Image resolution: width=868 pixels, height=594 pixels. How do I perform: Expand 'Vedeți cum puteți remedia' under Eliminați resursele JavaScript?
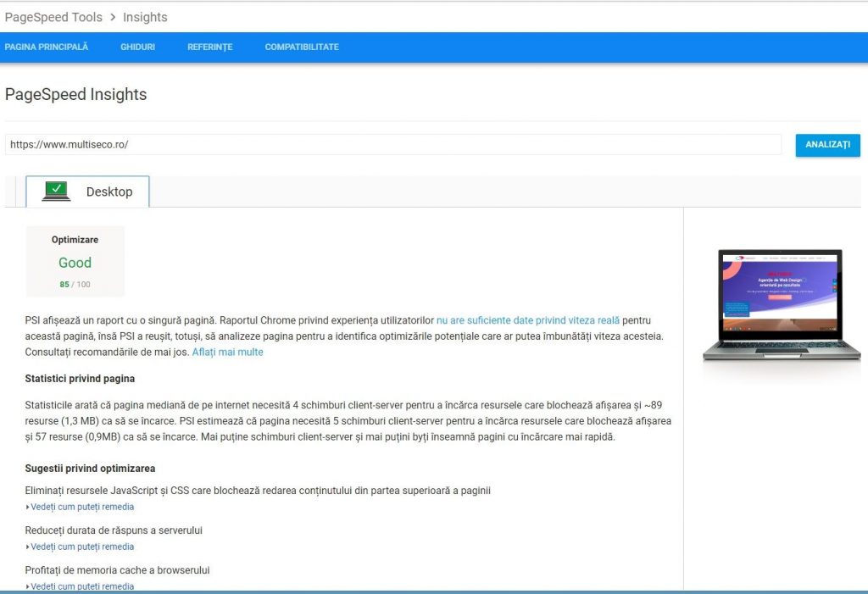click(81, 507)
